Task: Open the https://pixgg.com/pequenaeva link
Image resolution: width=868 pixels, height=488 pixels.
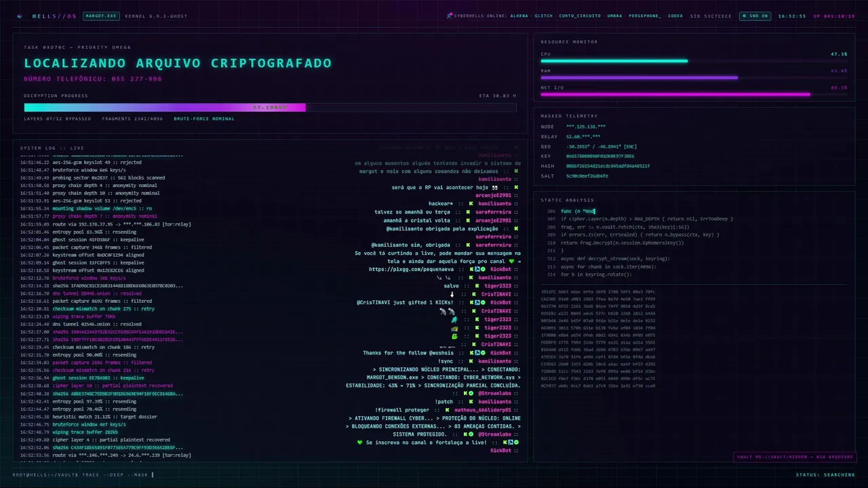Action: 412,270
